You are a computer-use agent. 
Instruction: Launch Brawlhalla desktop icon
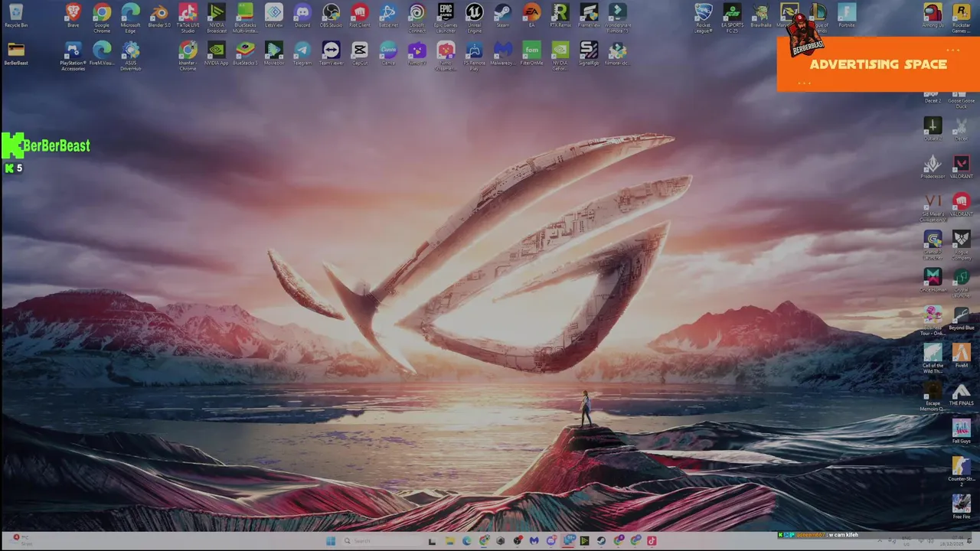pos(761,15)
